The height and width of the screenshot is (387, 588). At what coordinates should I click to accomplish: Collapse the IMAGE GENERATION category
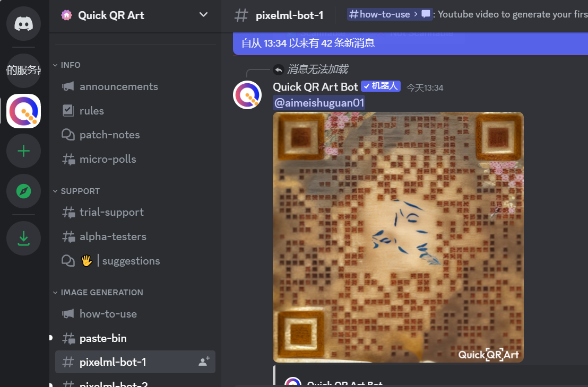point(98,292)
